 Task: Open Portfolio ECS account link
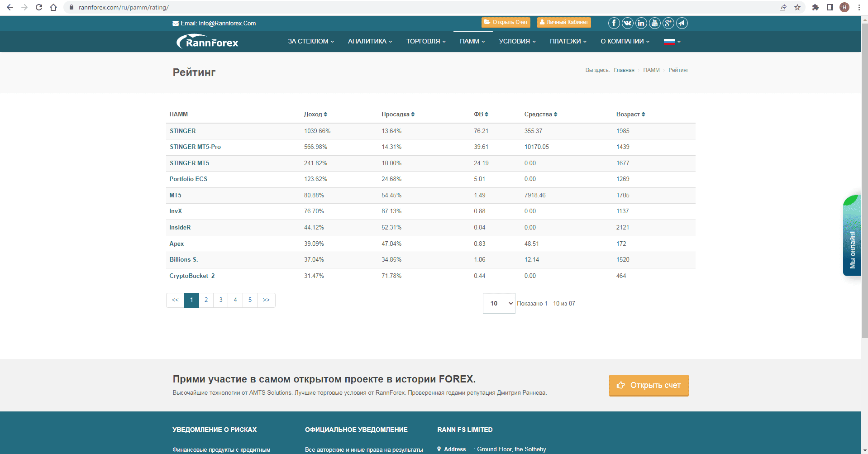(x=188, y=179)
